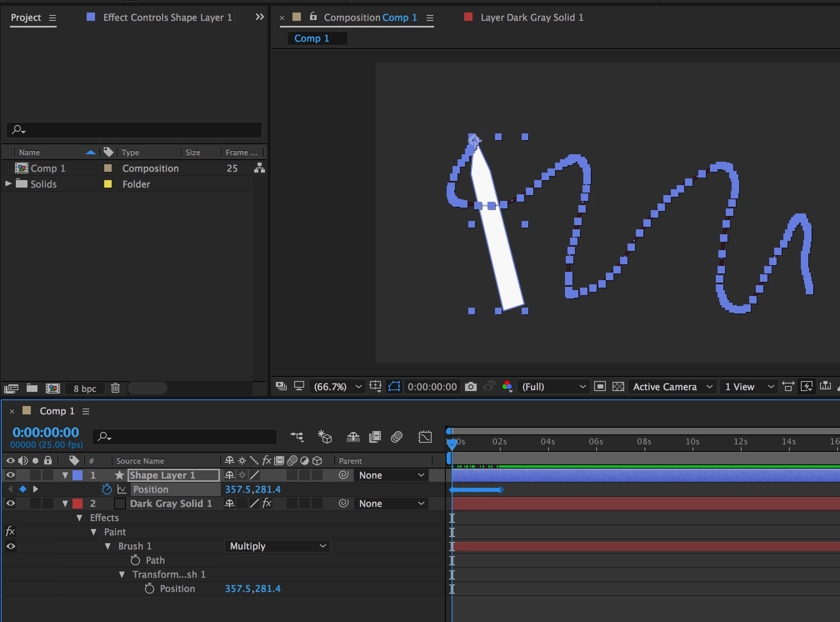Click the 8 bpc color depth button
The height and width of the screenshot is (622, 840).
85,389
